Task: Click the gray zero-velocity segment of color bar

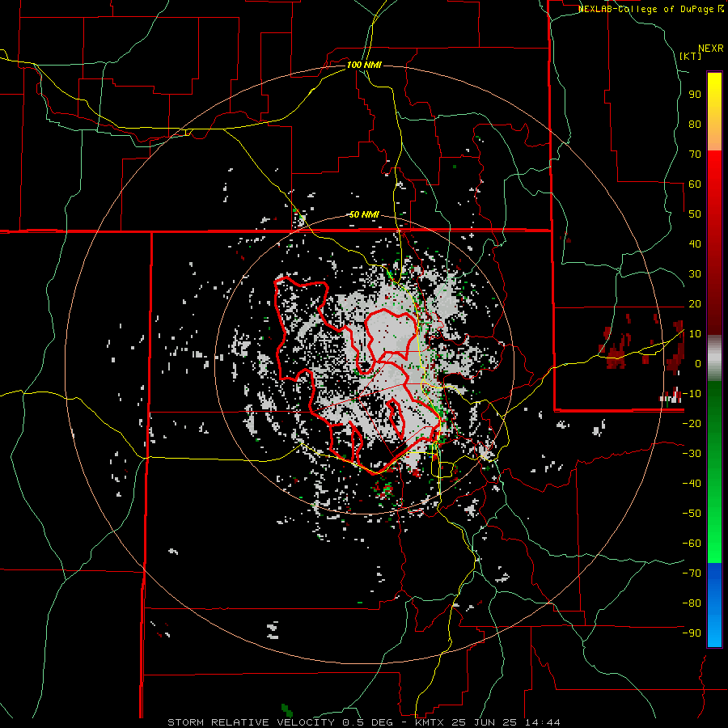Action: coord(714,359)
